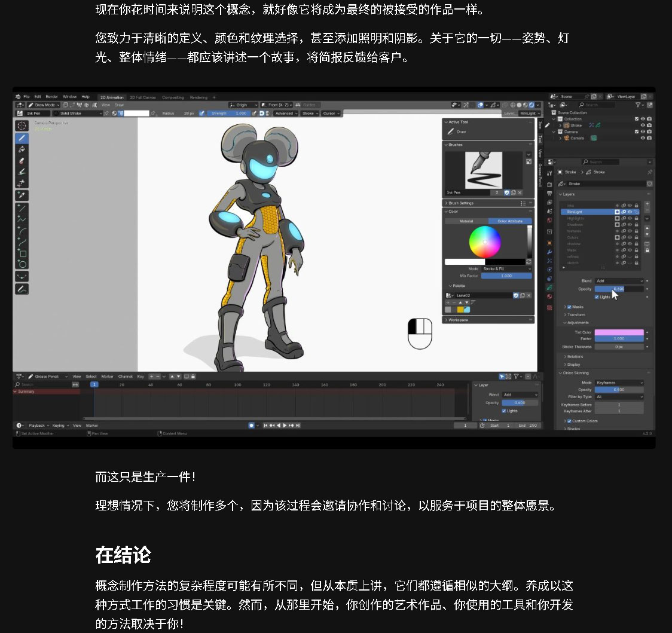Click the color wheel picker
Image resolution: width=672 pixels, height=633 pixels.
485,241
